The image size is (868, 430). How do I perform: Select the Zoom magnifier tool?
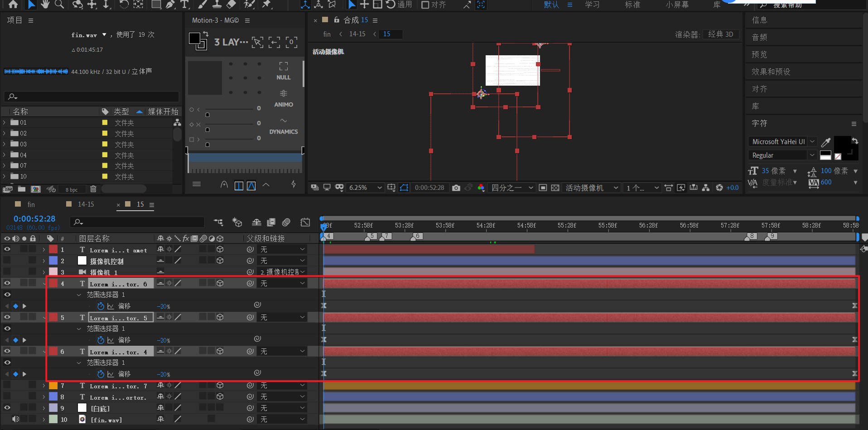click(59, 5)
